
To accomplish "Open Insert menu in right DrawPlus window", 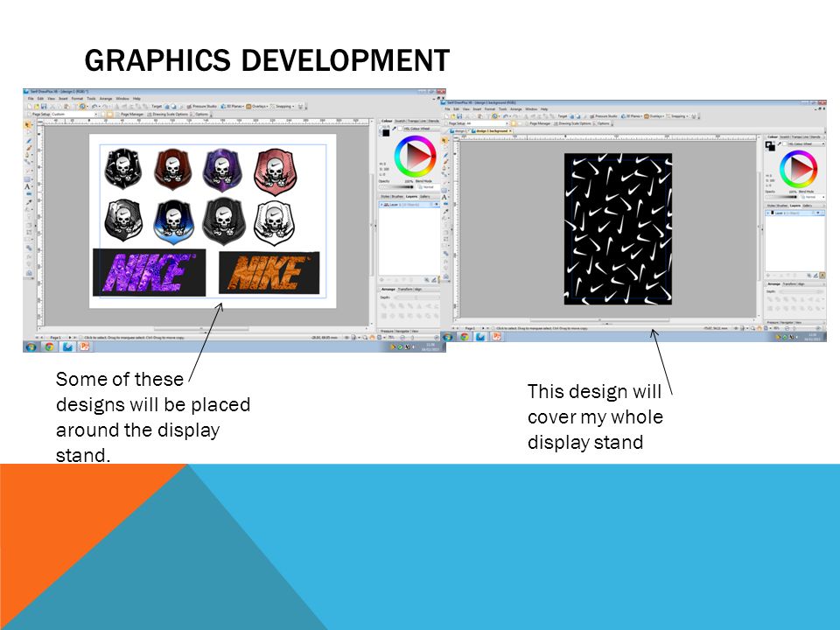I will pos(478,109).
